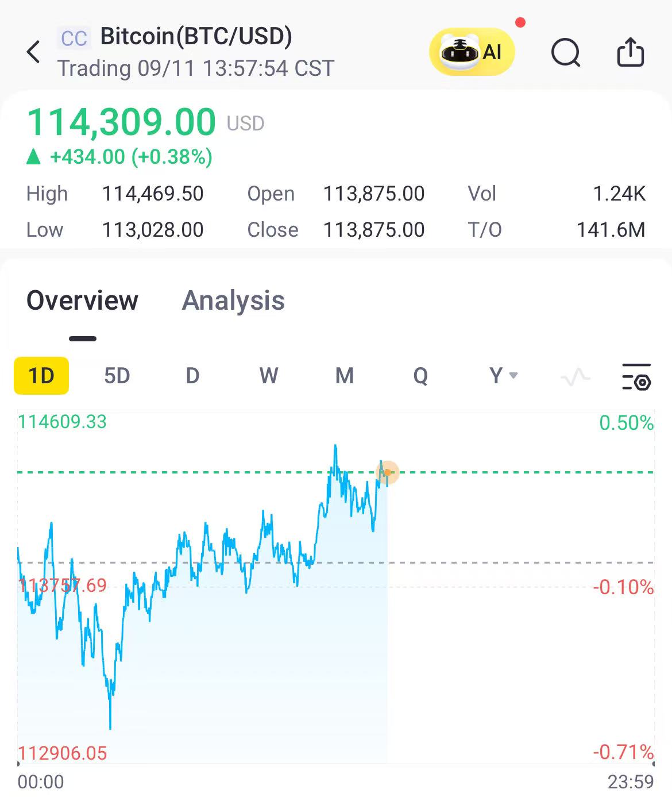Toggle the greyed comparison line icon
Screen dimensions: 672x797
point(575,377)
